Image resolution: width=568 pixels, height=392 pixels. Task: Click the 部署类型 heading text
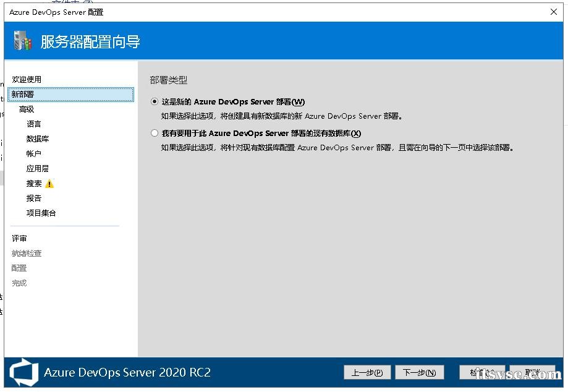pos(169,80)
